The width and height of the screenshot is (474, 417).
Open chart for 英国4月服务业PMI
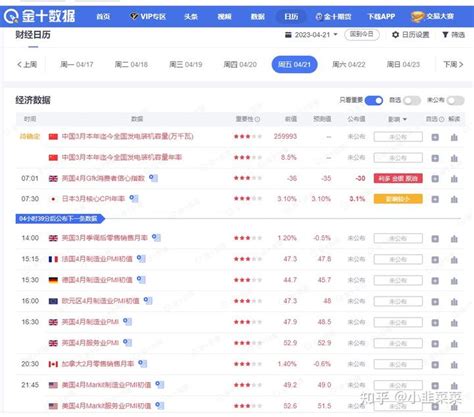[x=454, y=344]
